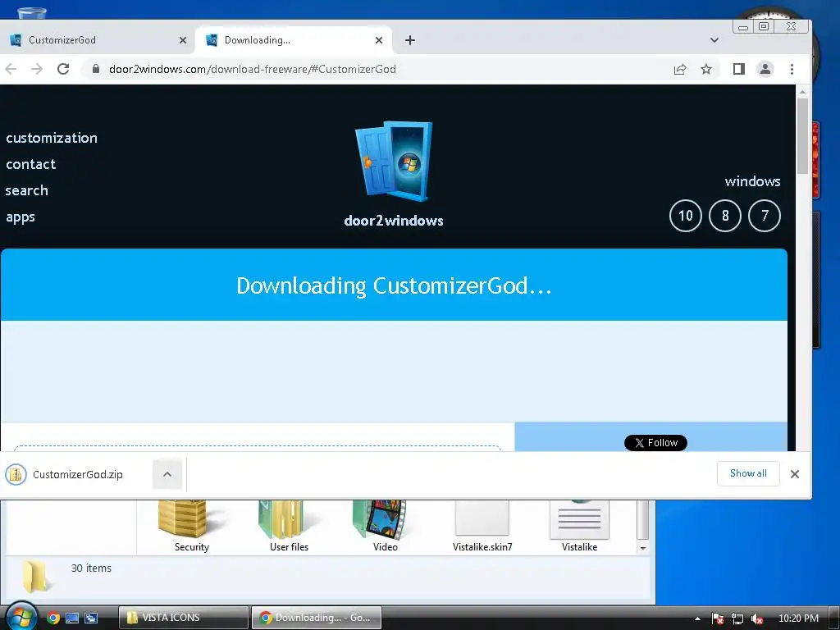The width and height of the screenshot is (840, 630).
Task: Open the customization menu link
Action: pyautogui.click(x=52, y=138)
